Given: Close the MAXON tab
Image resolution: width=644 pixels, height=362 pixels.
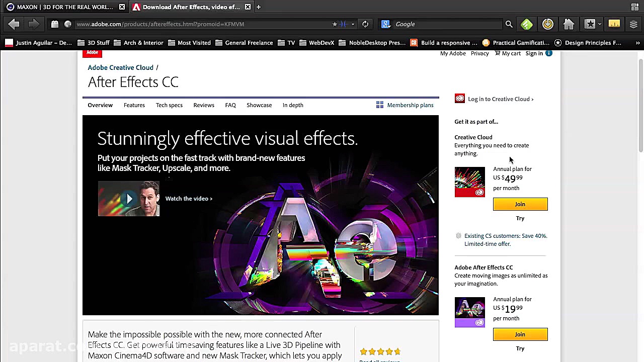Looking at the screenshot, I should (122, 7).
